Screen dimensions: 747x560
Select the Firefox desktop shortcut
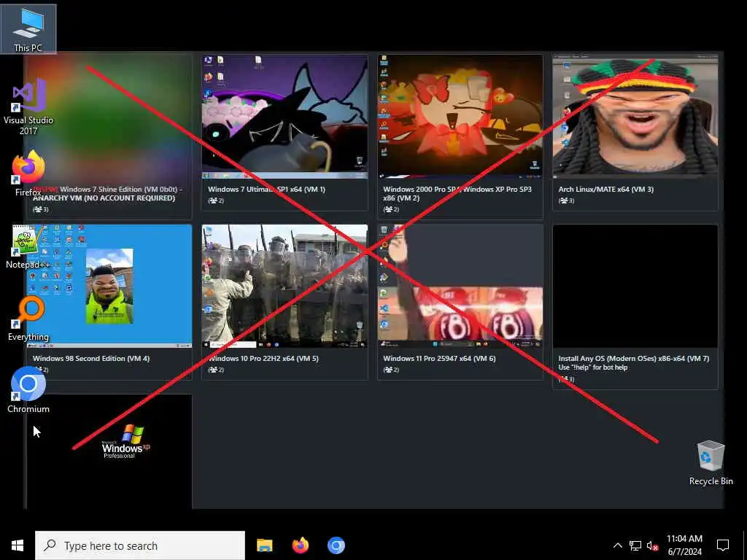[28, 174]
